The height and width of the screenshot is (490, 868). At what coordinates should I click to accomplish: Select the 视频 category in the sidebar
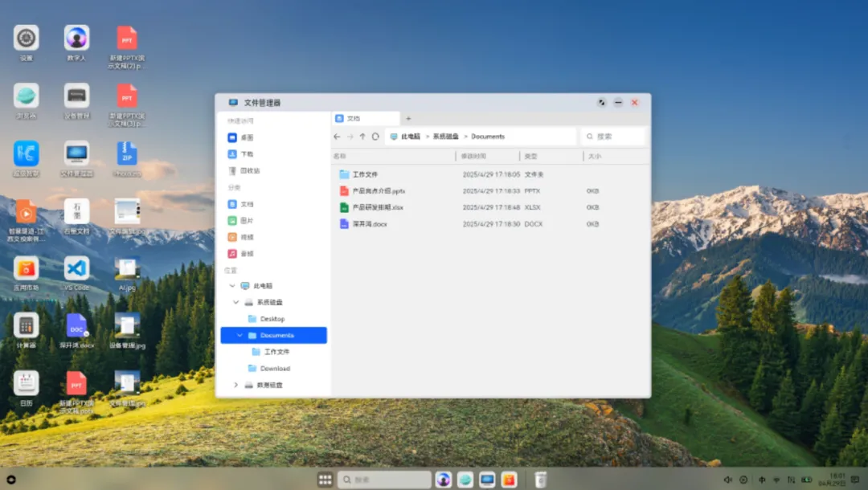tap(241, 237)
